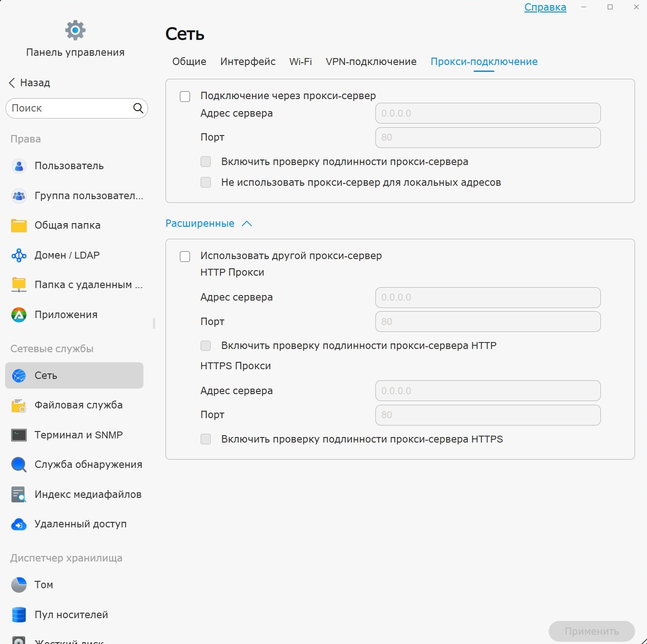Tick Использовать другой прокси-сервер checkbox
647x644 pixels.
(185, 256)
